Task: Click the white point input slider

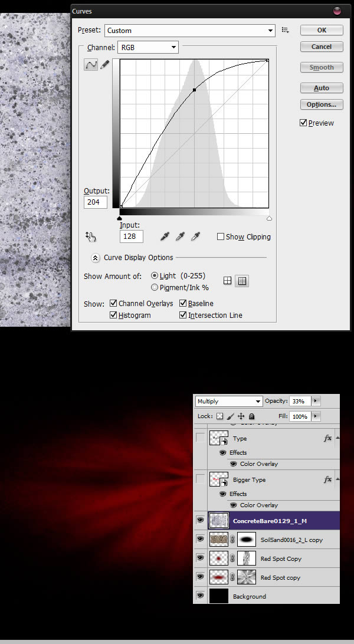Action: (x=269, y=218)
